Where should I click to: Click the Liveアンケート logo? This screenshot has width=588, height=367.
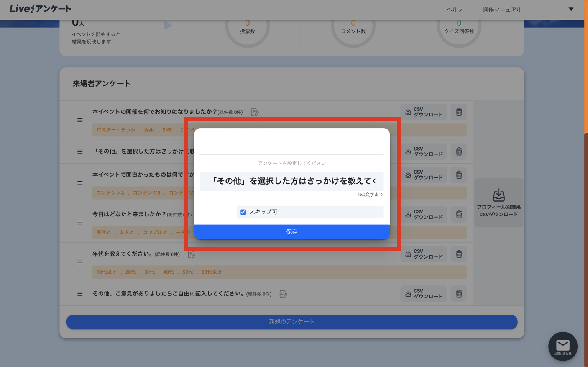click(x=40, y=9)
